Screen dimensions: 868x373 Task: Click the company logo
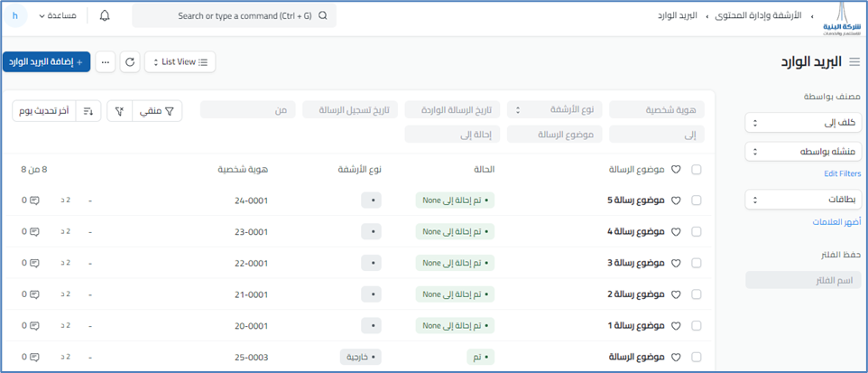841,18
